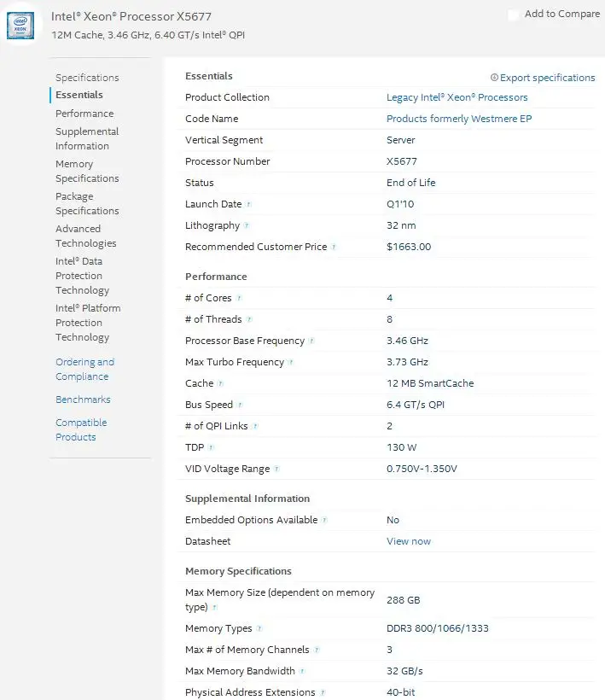The width and height of the screenshot is (605, 700).
Task: Check the Add to Compare checkbox
Action: [x=514, y=15]
